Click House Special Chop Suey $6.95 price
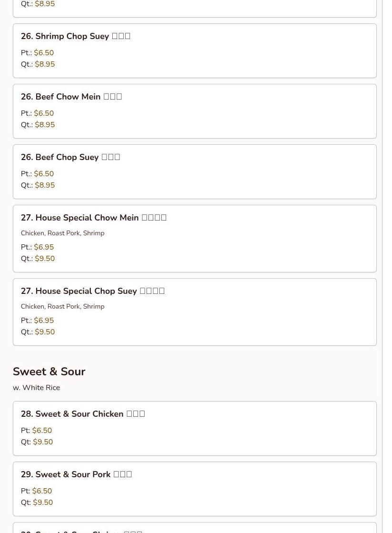 (44, 321)
